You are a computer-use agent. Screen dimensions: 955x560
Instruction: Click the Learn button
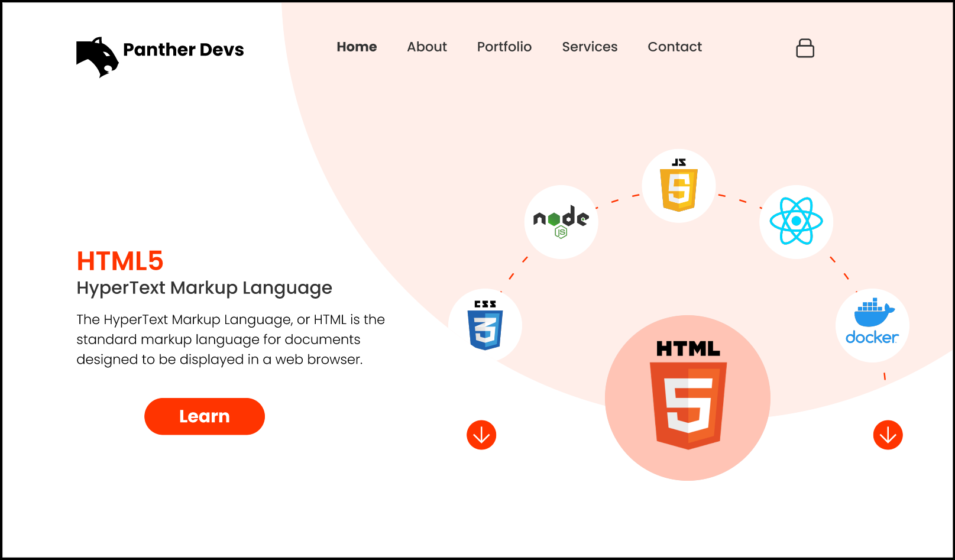(x=205, y=416)
